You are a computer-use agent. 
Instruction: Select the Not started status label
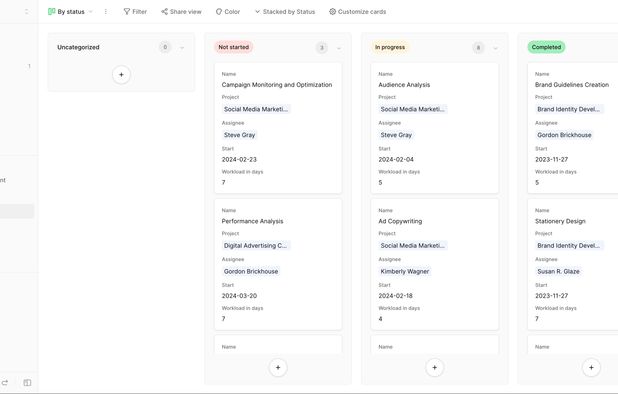234,47
